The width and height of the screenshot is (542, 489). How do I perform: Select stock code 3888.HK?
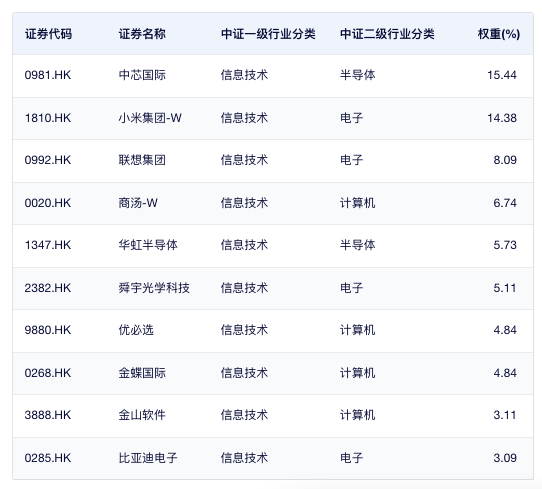[48, 415]
